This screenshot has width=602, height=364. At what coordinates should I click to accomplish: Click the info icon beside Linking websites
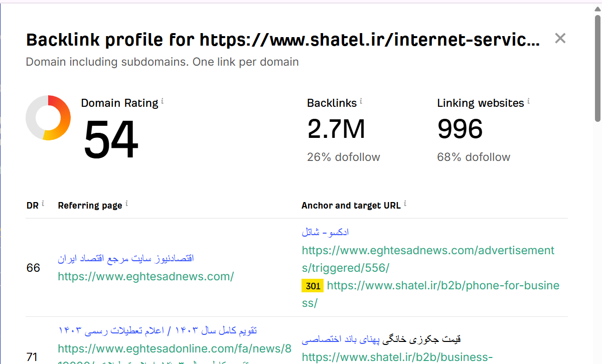coord(528,100)
